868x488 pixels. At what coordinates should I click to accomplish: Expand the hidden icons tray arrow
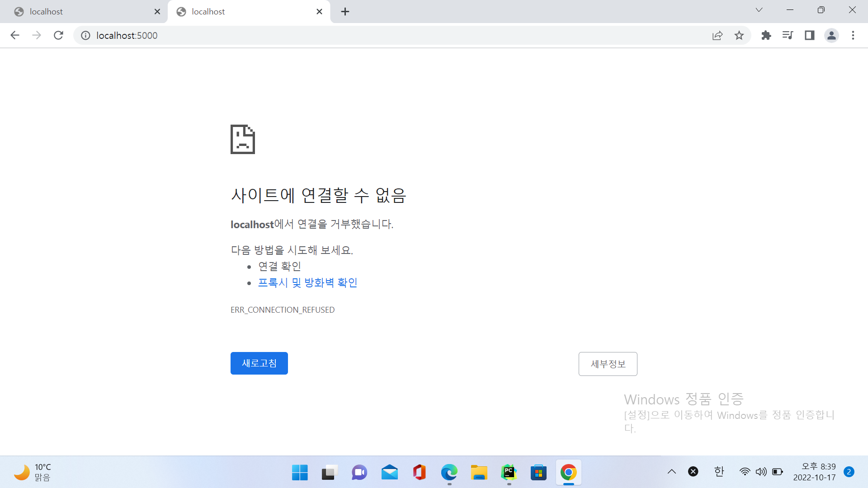click(x=672, y=471)
